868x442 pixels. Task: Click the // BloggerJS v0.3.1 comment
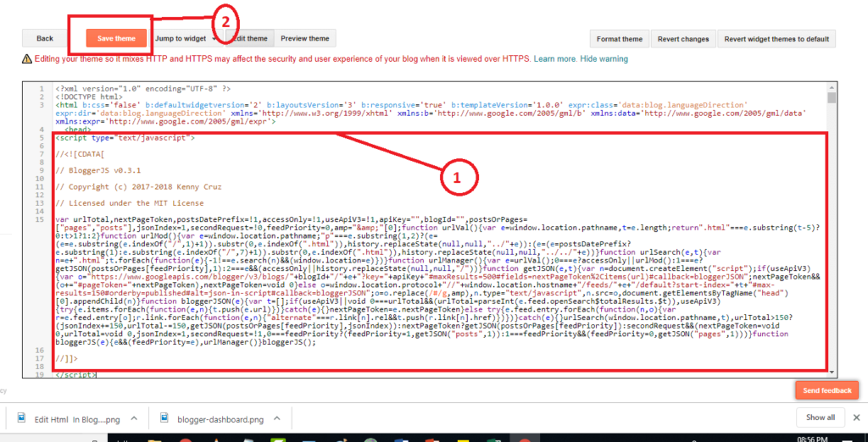coord(98,170)
